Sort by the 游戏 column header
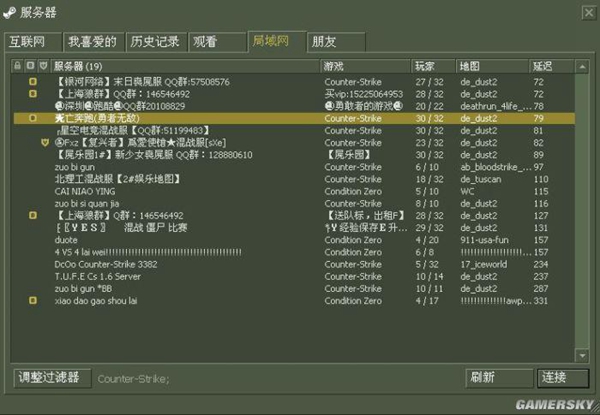Viewport: 600px width, 415px height. click(365, 66)
